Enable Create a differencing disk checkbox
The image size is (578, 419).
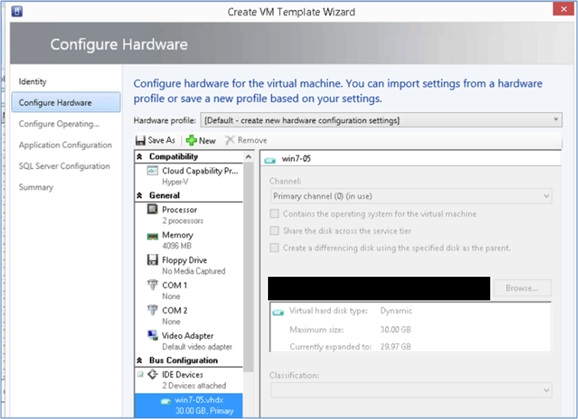[274, 248]
